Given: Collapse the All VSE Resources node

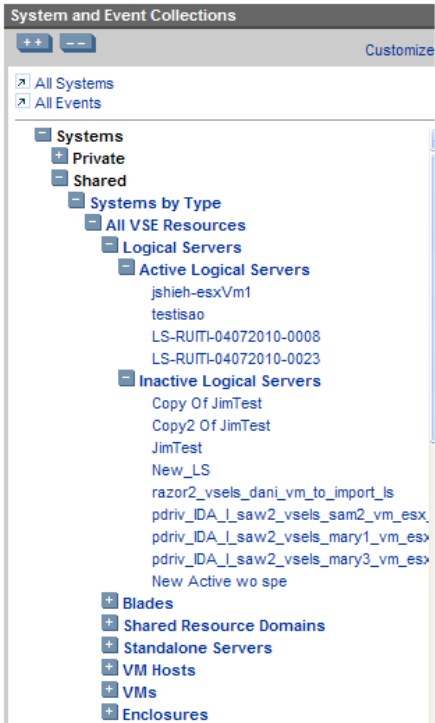Looking at the screenshot, I should pyautogui.click(x=93, y=223).
